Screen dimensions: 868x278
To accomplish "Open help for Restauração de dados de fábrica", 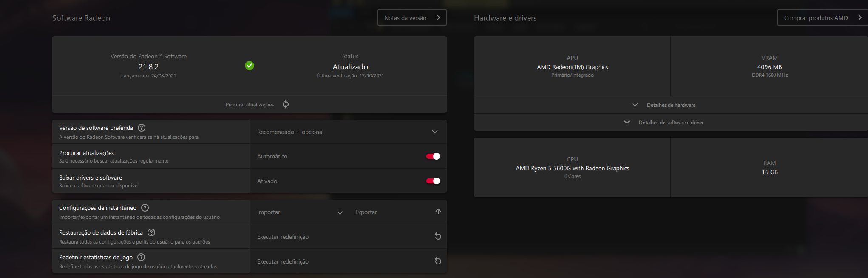I will click(151, 232).
